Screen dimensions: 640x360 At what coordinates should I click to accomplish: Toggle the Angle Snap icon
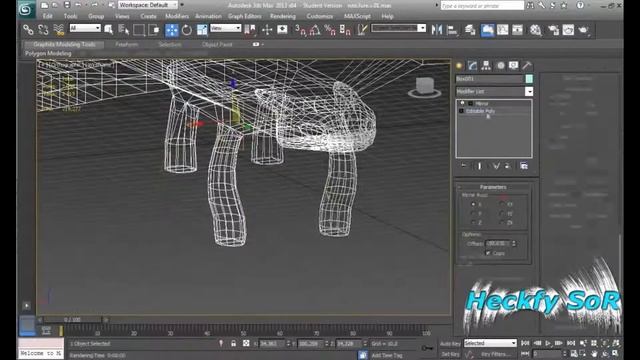tap(315, 30)
